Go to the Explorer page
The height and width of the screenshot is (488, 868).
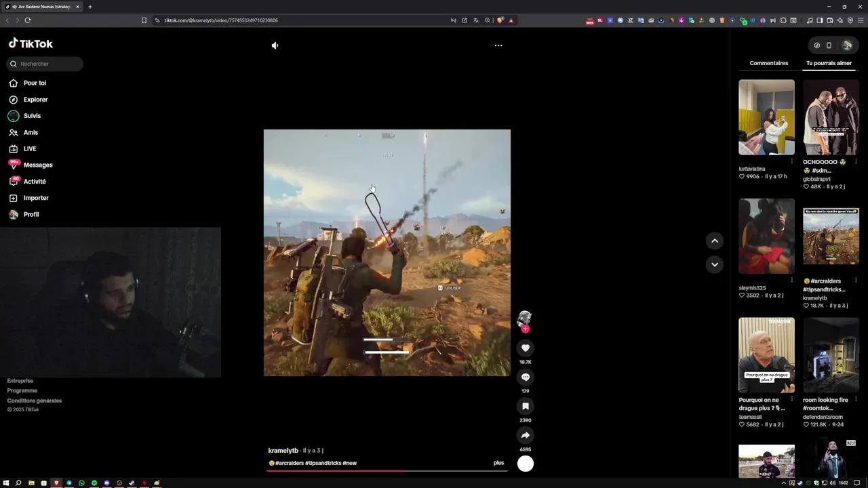[x=28, y=100]
